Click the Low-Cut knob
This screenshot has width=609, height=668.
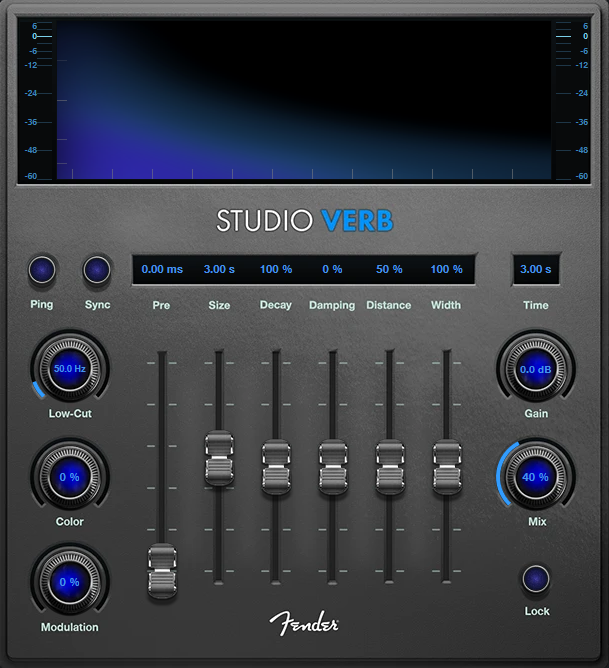click(69, 369)
